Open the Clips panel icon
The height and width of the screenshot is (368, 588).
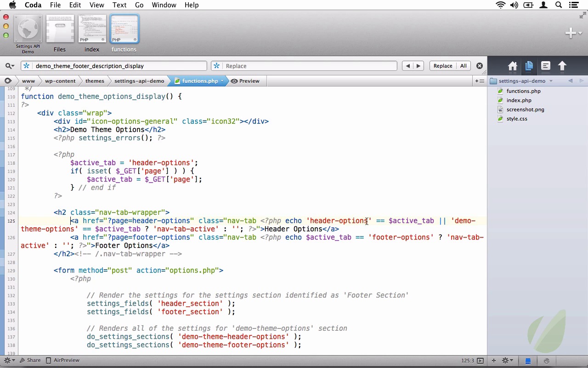[x=546, y=66]
